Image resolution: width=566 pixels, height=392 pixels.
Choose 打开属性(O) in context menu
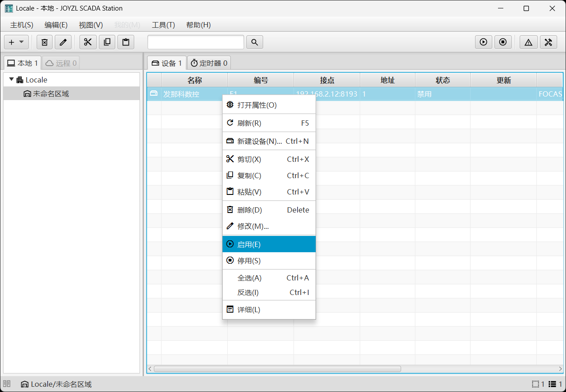269,105
